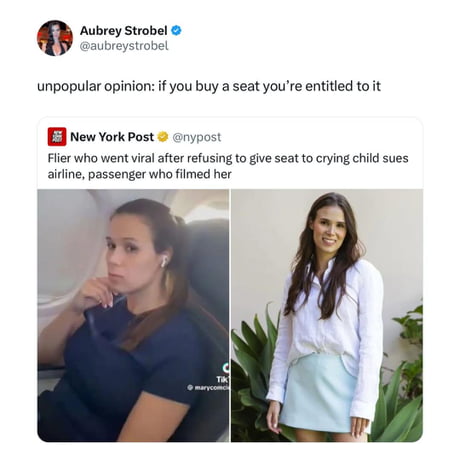Click the gold verified badge by New York Post

pyautogui.click(x=163, y=137)
